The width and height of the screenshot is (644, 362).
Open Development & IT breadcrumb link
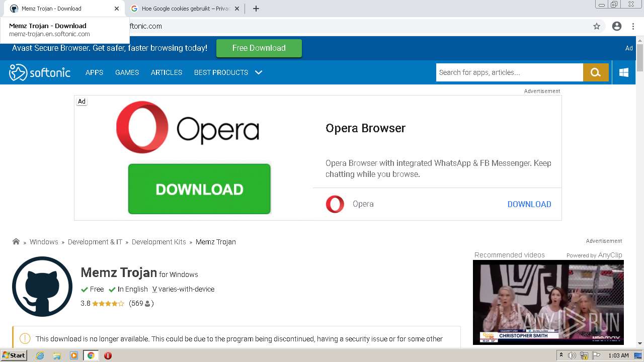click(x=95, y=242)
